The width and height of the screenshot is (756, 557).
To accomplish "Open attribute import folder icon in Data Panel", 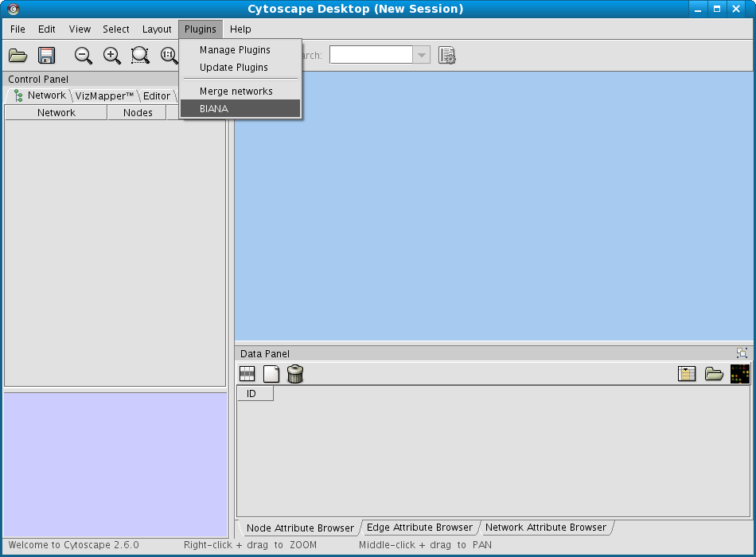I will (714, 374).
